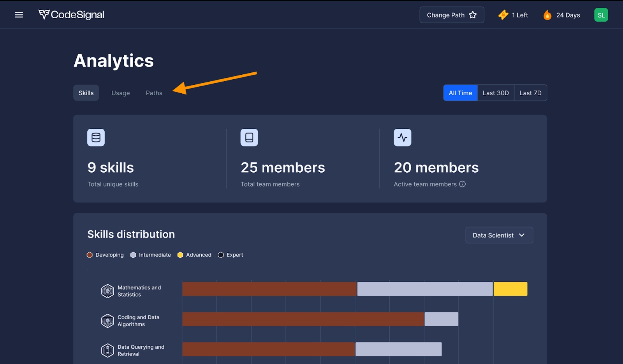Toggle the Developing legend item

[105, 255]
